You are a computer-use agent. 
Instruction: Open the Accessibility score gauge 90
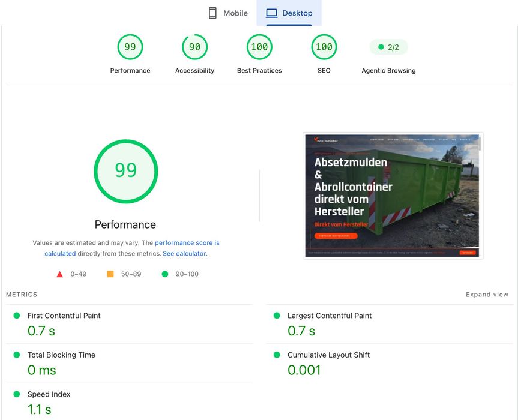click(x=195, y=47)
